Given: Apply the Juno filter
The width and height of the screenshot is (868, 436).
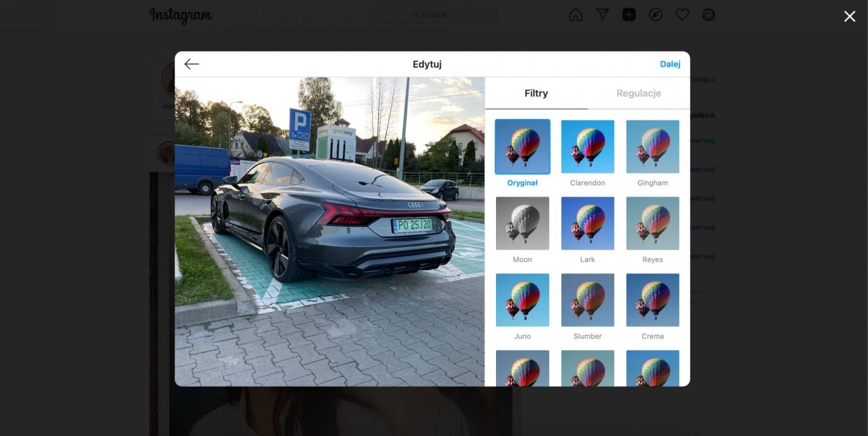Looking at the screenshot, I should tap(522, 300).
